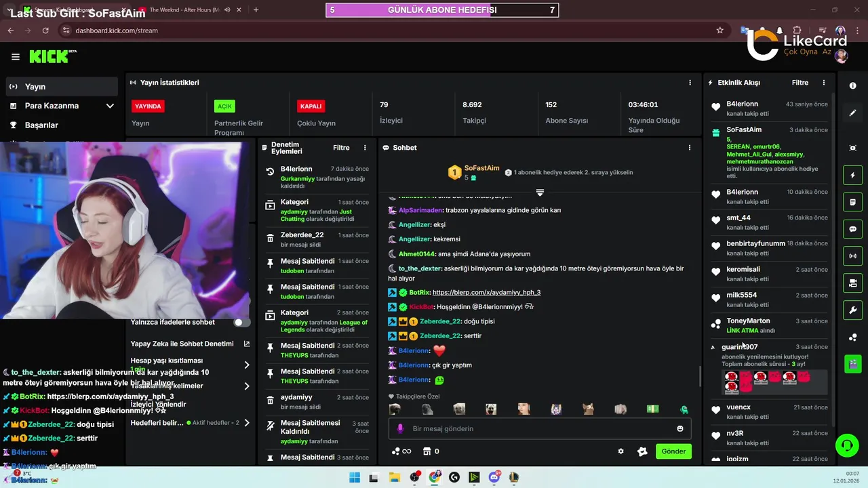Open the hamburger menu beside the KICK logo

(x=15, y=57)
